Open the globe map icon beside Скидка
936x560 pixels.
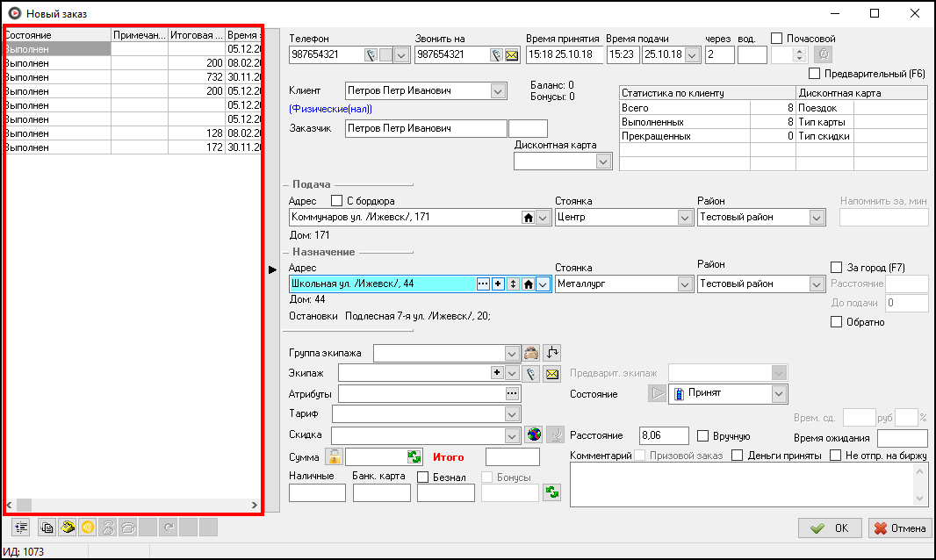coord(535,434)
